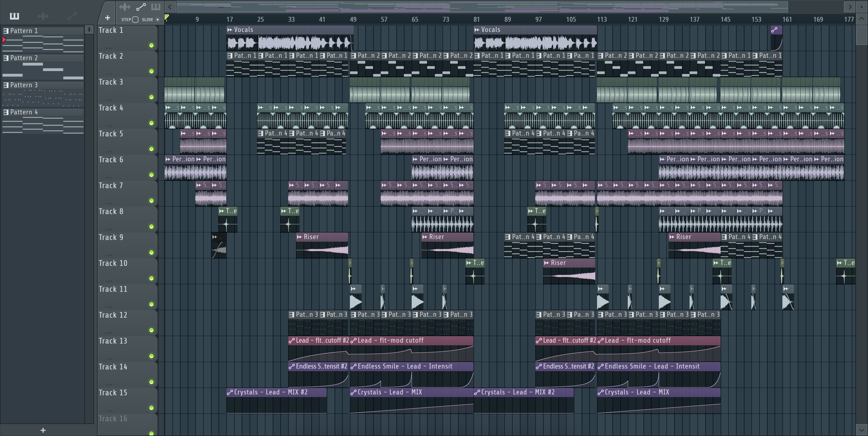Click the red play marker on Pattern 1
Image resolution: width=868 pixels, height=436 pixels.
pyautogui.click(x=4, y=40)
